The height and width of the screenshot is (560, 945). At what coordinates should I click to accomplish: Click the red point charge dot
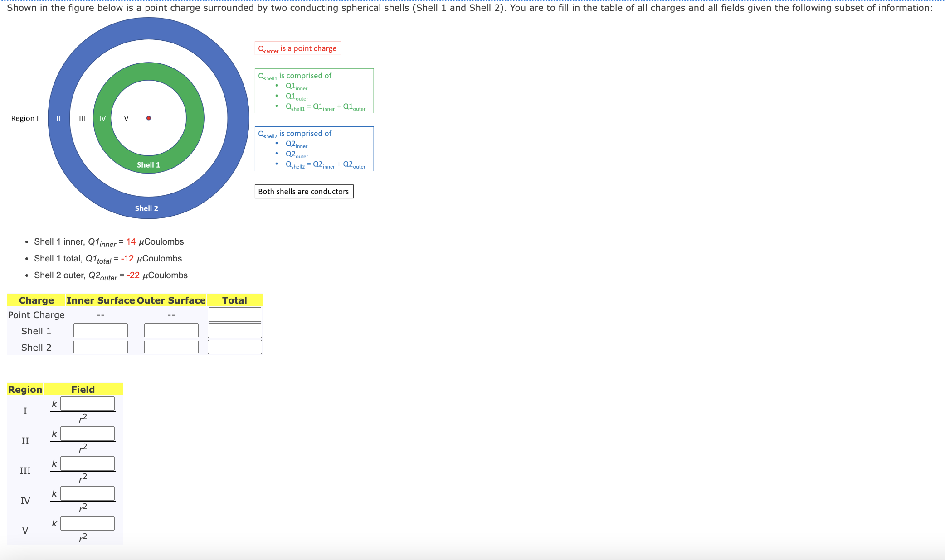(x=149, y=118)
